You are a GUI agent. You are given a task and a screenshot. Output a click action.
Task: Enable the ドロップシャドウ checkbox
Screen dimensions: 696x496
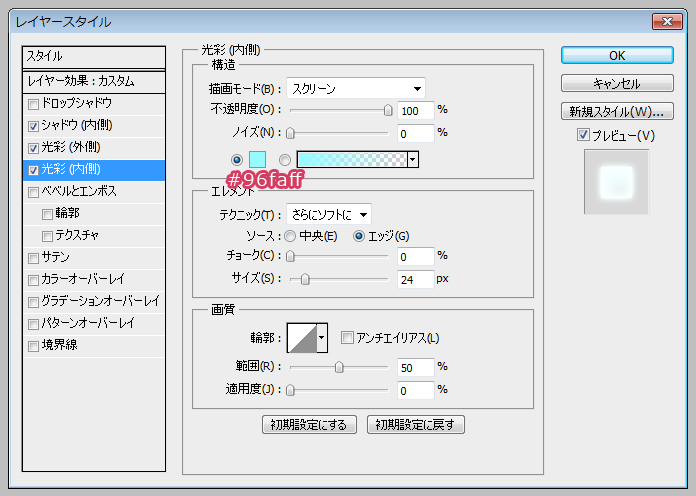(33, 104)
